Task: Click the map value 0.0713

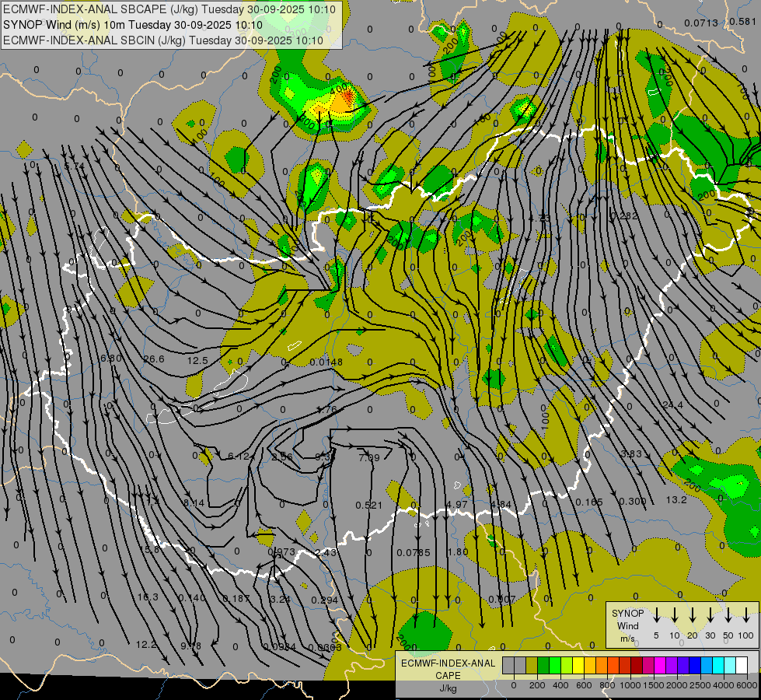Action: 701,23
